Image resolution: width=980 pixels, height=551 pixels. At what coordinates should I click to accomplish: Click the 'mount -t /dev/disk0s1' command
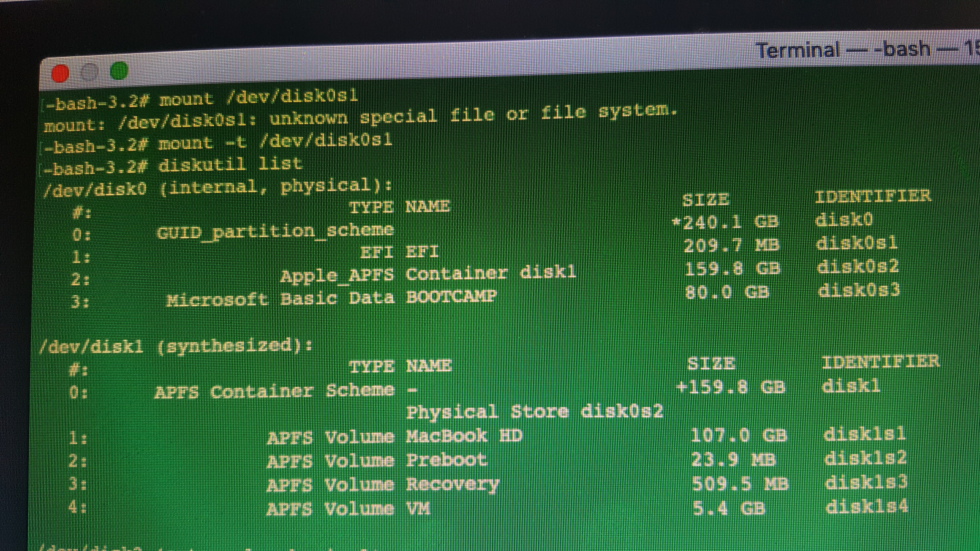click(x=275, y=142)
